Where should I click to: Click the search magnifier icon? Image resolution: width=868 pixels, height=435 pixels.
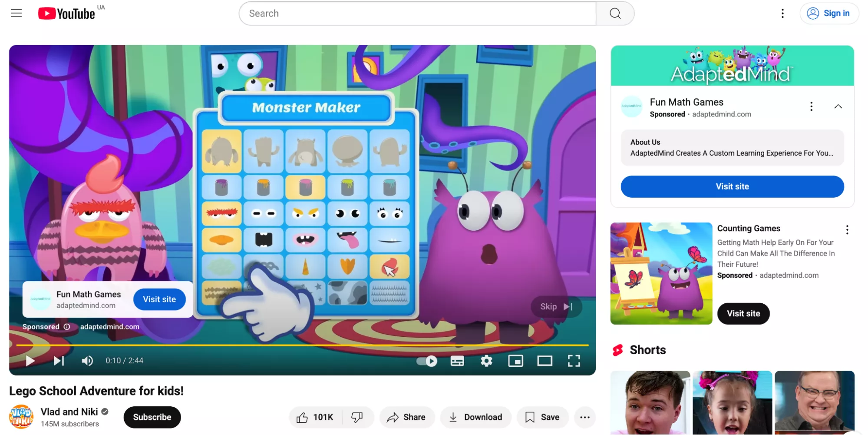pos(614,13)
